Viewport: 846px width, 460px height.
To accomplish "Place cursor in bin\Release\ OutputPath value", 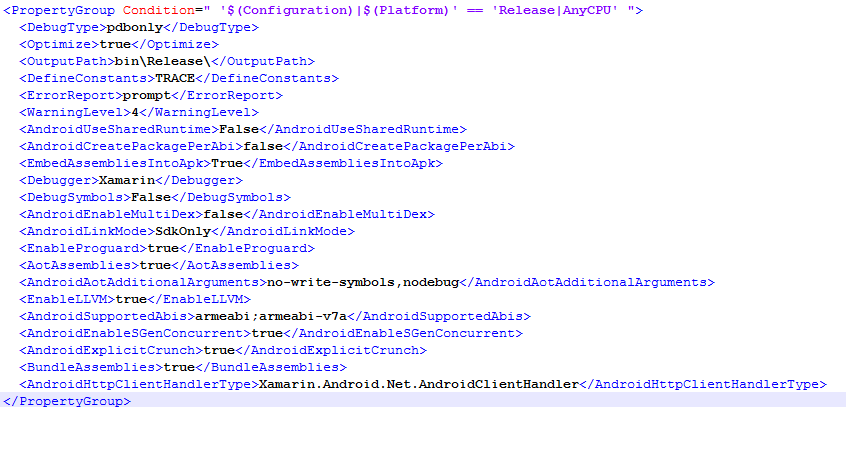I will [162, 61].
